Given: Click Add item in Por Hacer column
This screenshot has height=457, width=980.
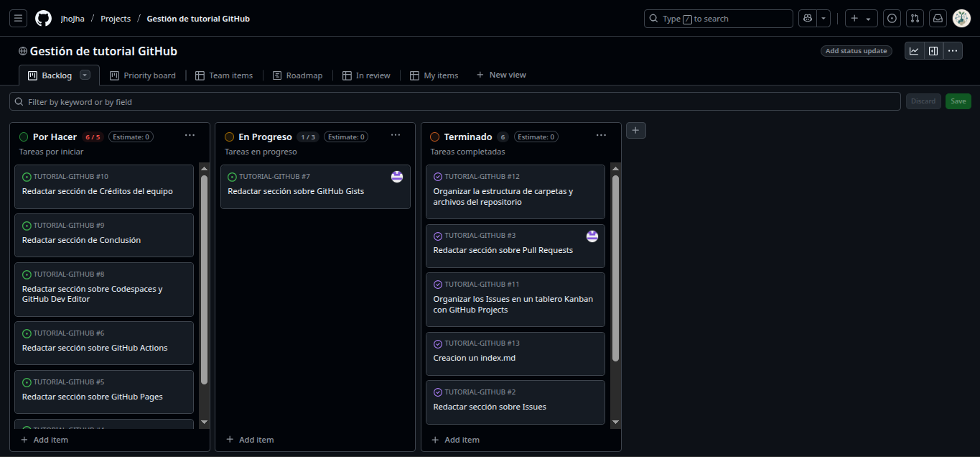Looking at the screenshot, I should click(x=45, y=440).
